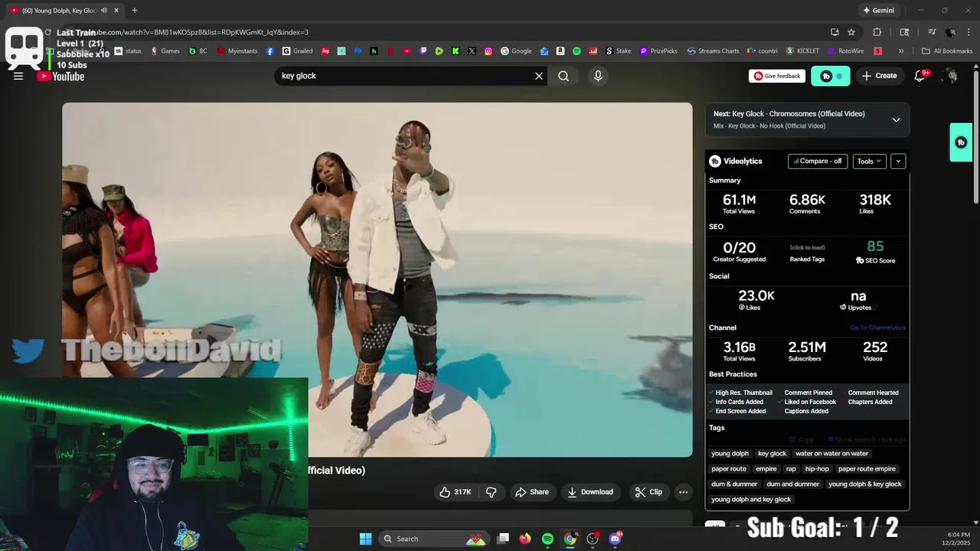Select the 'water on water on water' tag

tap(832, 454)
